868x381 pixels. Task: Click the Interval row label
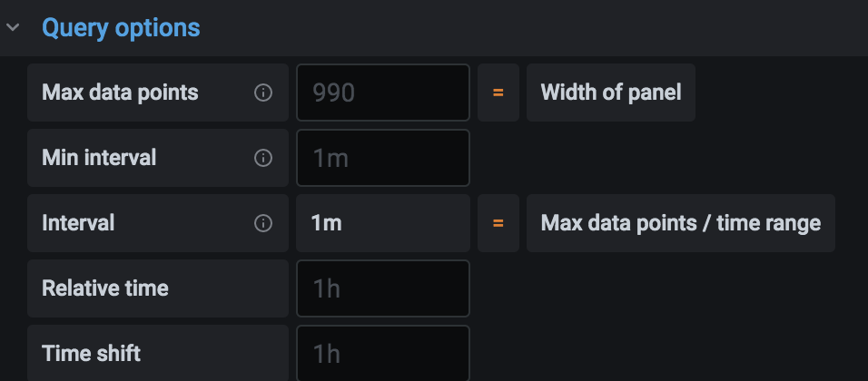[78, 223]
